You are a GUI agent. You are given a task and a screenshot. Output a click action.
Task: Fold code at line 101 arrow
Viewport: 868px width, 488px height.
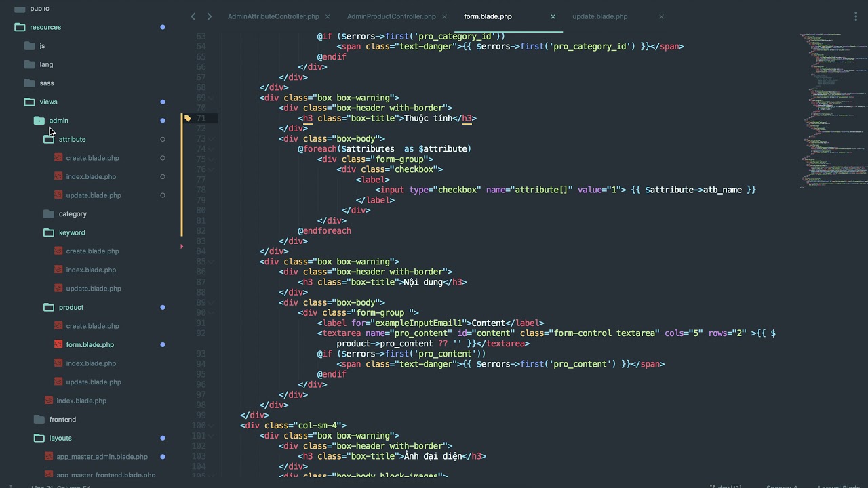pos(211,436)
